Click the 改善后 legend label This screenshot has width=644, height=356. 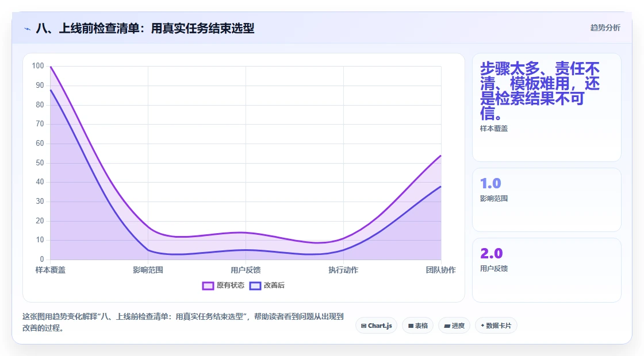pyautogui.click(x=274, y=285)
